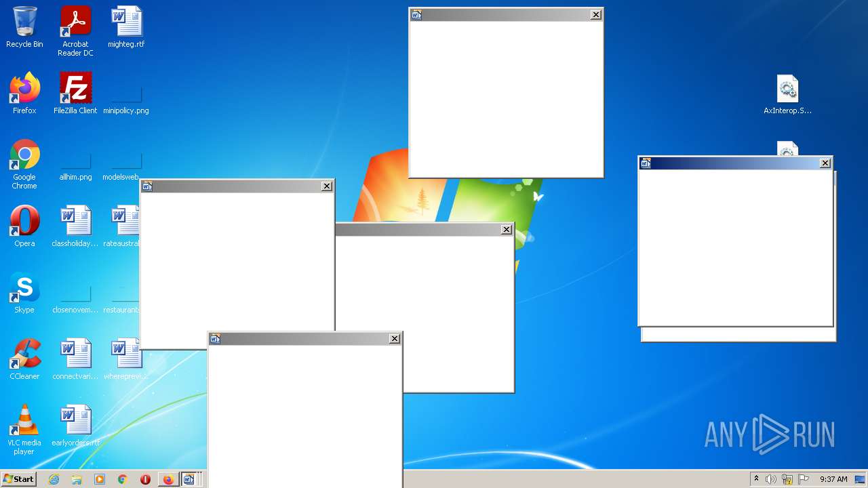
Task: Close the bottom blank window
Action: pos(395,338)
